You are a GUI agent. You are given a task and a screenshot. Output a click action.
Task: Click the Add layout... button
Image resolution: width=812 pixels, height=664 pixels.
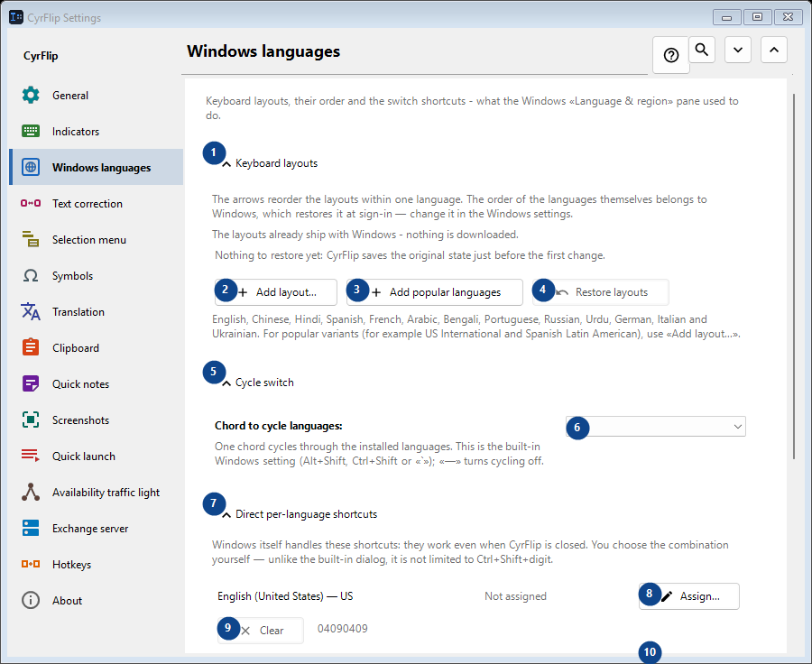pos(276,292)
